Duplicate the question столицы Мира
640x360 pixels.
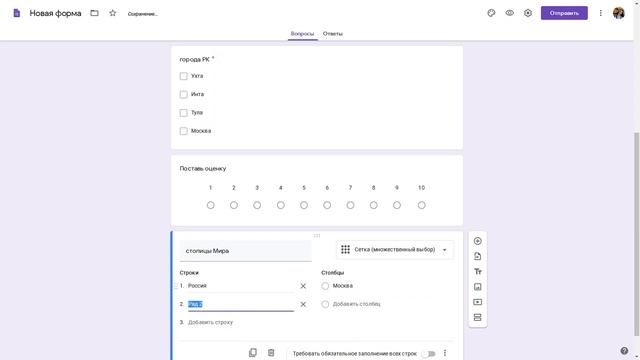[x=253, y=353]
